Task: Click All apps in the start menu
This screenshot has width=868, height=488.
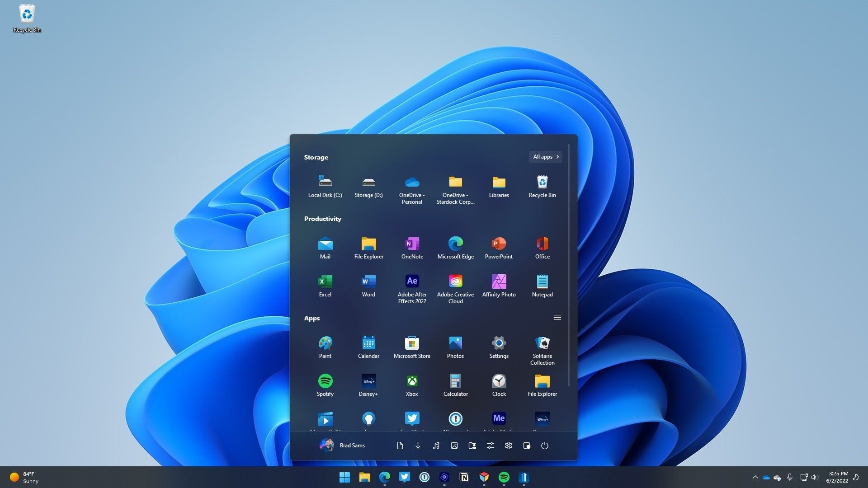Action: point(545,157)
